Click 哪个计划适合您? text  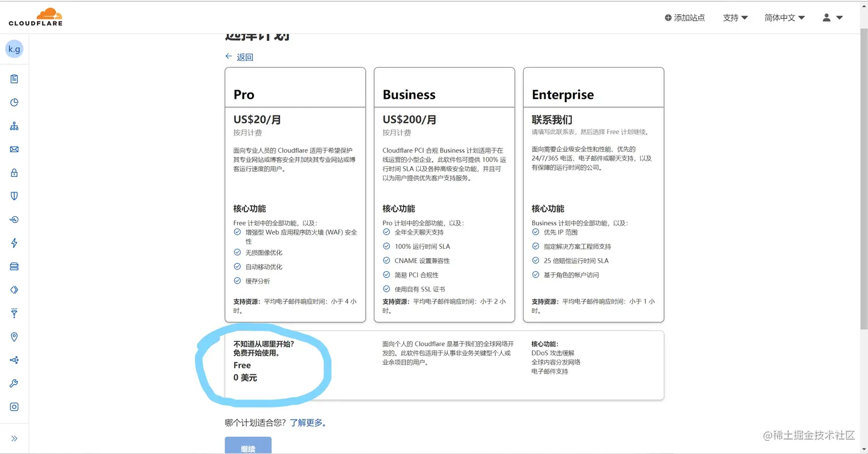tap(255, 422)
